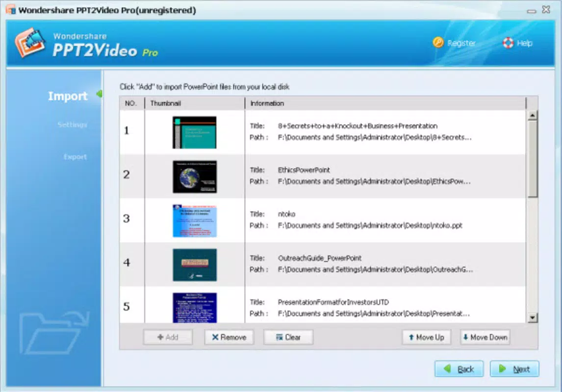This screenshot has width=562, height=392.
Task: Click the Back button
Action: point(459,369)
